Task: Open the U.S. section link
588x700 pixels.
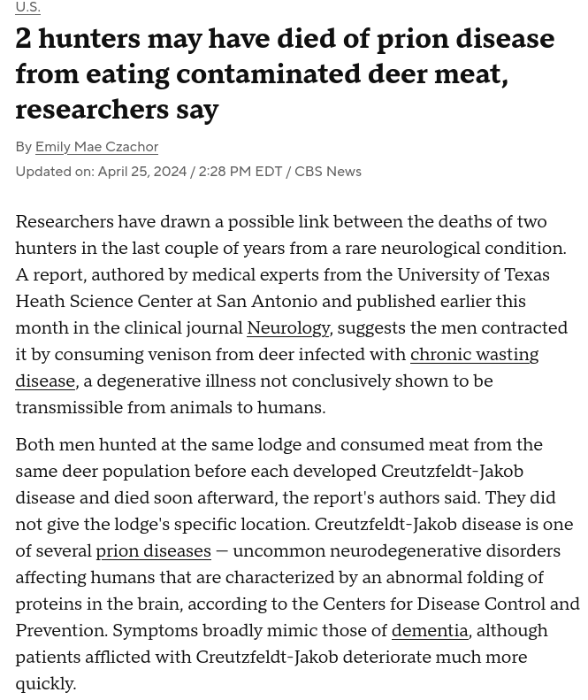Action: point(27,7)
